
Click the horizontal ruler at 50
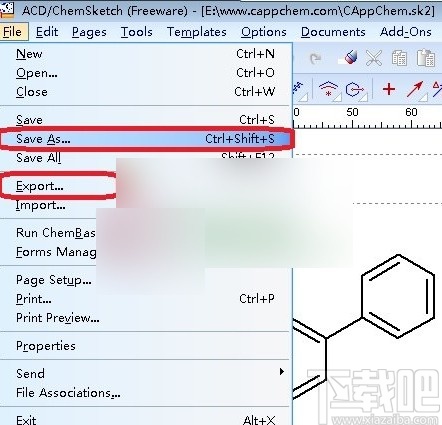[x=352, y=112]
